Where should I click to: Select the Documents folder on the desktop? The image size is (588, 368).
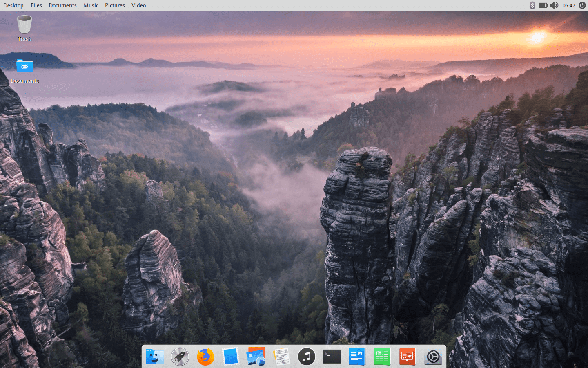pos(24,71)
